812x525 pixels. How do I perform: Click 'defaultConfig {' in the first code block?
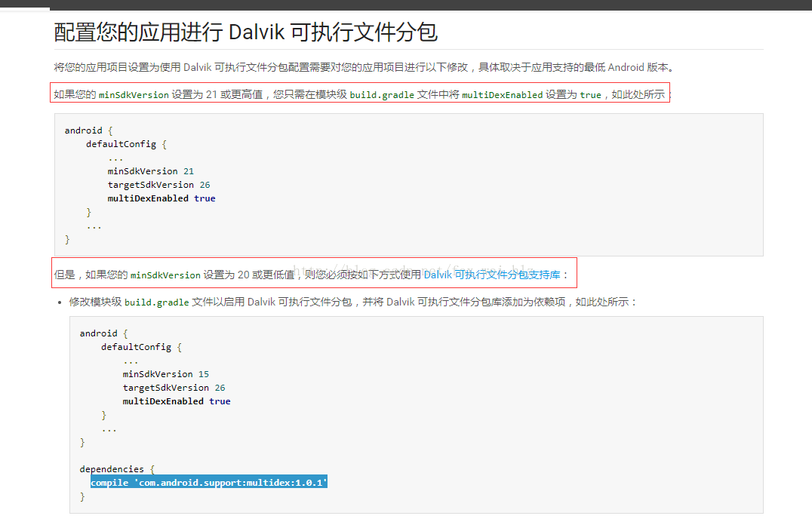click(126, 144)
